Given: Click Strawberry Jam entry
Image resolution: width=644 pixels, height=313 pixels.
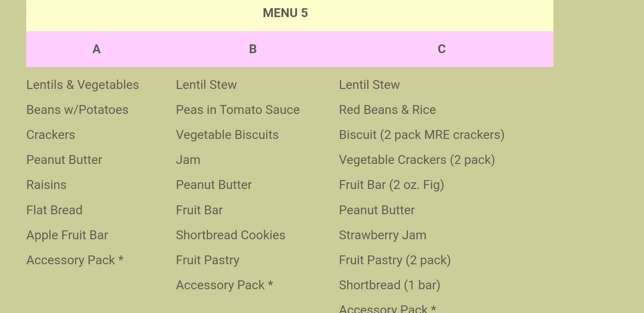Looking at the screenshot, I should click(383, 235).
